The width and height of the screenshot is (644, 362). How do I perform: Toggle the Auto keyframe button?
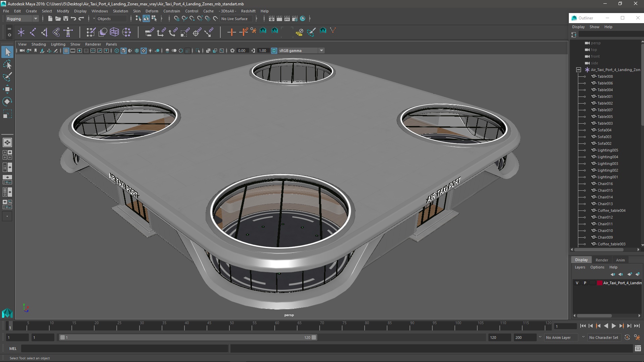(627, 338)
